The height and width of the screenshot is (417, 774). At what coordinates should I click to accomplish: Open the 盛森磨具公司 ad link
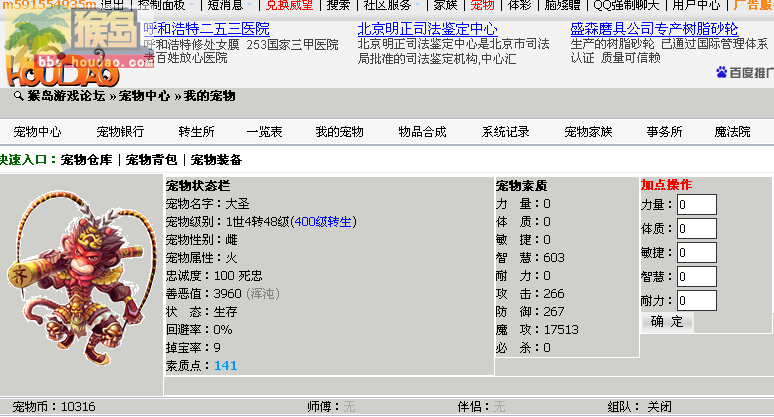pos(654,29)
